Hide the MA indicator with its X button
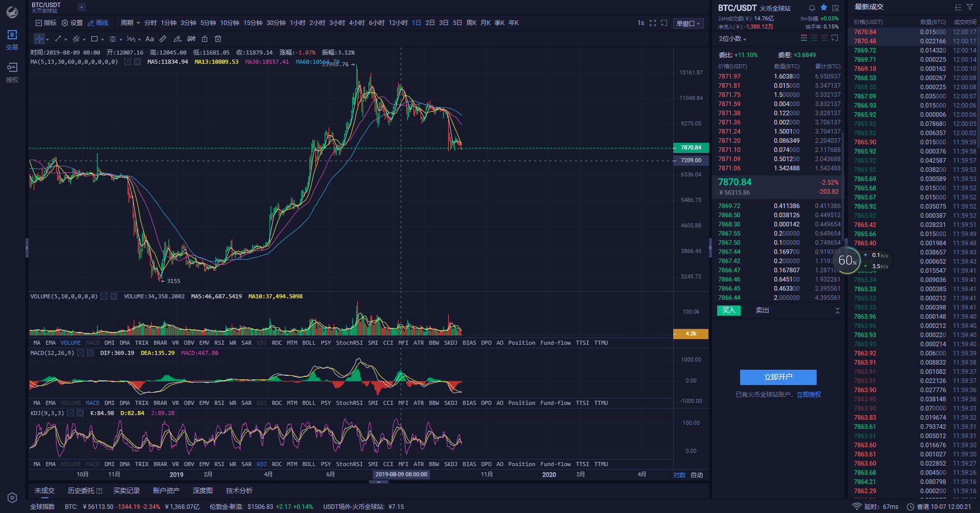 tap(137, 62)
